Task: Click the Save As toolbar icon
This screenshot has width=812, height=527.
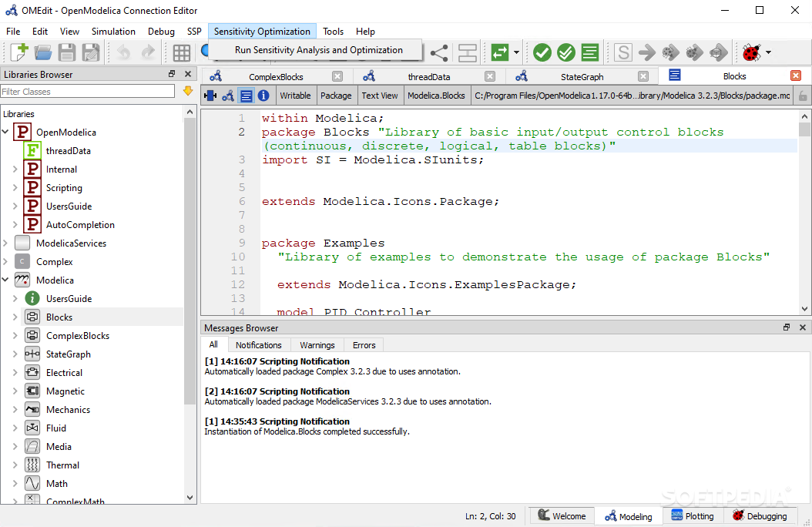Action: [x=91, y=52]
